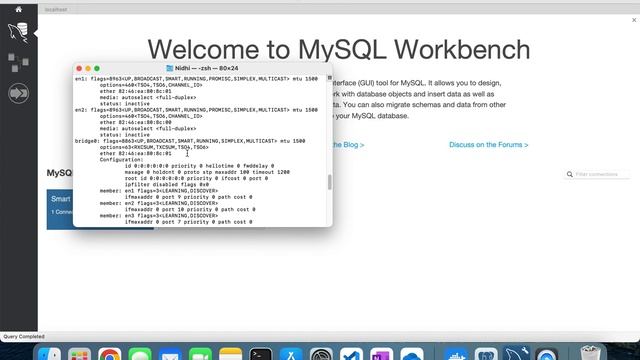Click the magnifier icon beside the connections filter
This screenshot has height=360, width=640.
pyautogui.click(x=569, y=174)
